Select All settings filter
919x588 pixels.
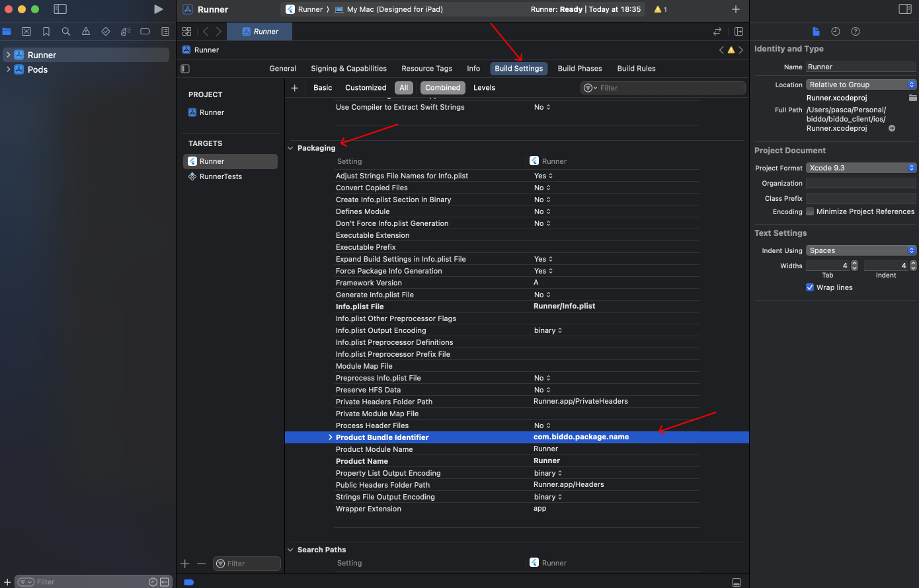[403, 87]
